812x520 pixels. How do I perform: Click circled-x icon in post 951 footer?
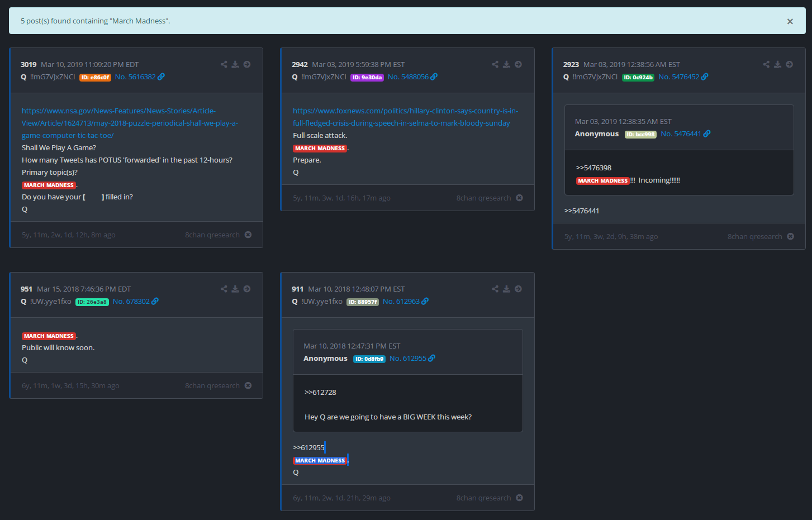point(248,385)
